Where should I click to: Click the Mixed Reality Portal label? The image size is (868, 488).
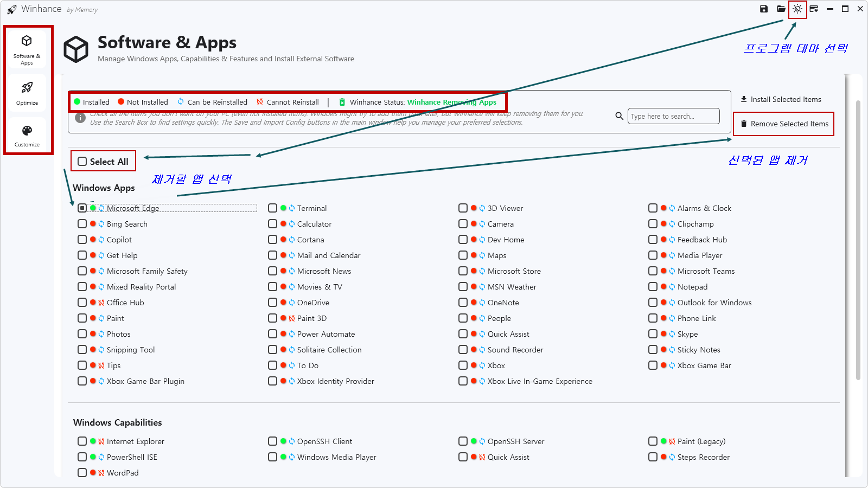tap(142, 287)
